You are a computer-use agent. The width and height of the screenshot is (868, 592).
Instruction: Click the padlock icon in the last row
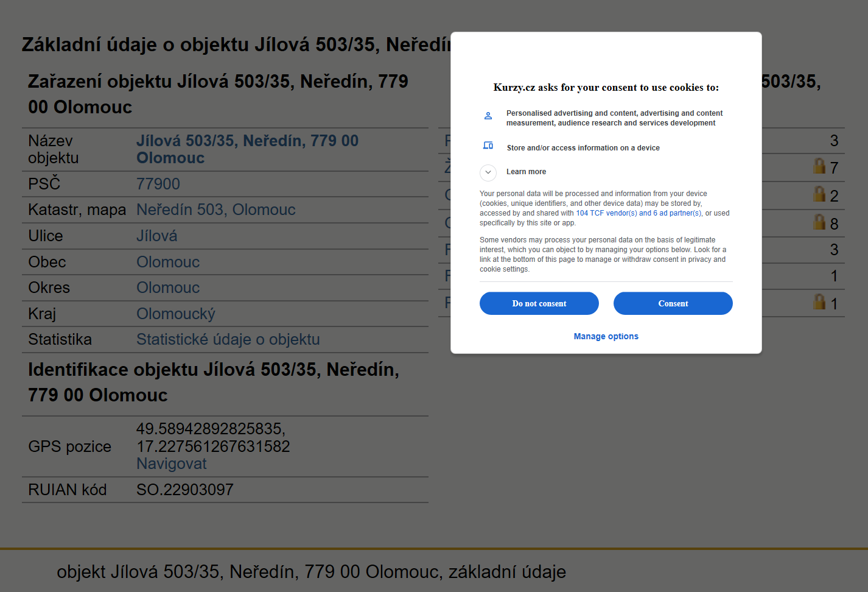point(819,301)
